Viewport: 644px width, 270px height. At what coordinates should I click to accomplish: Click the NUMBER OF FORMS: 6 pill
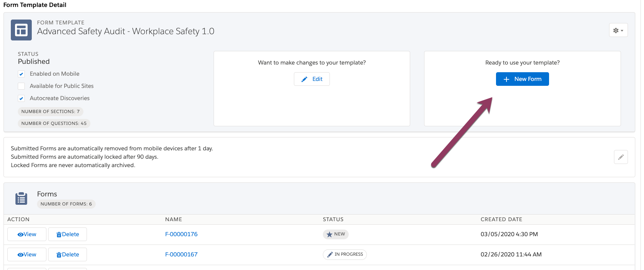point(66,204)
